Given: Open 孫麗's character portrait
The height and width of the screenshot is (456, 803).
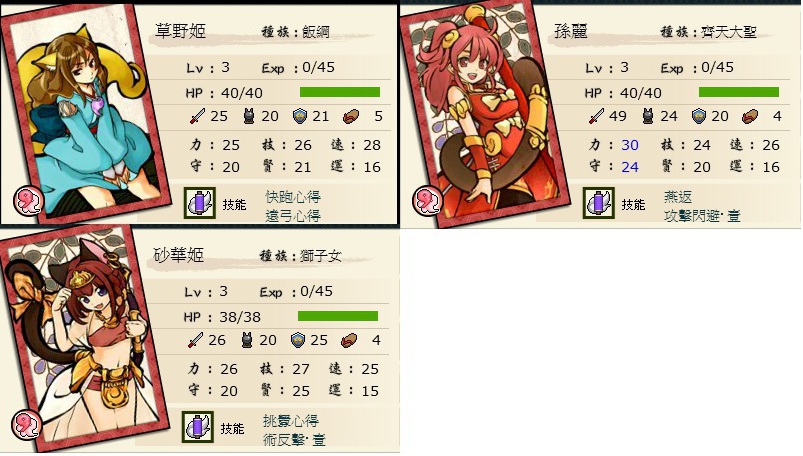Looking at the screenshot, I should (484, 114).
